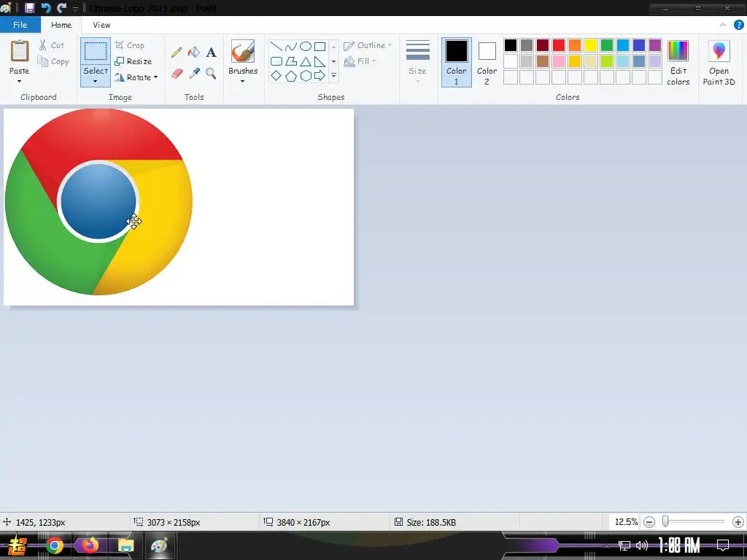Pick the red color swatch
The height and width of the screenshot is (560, 747).
(x=558, y=45)
